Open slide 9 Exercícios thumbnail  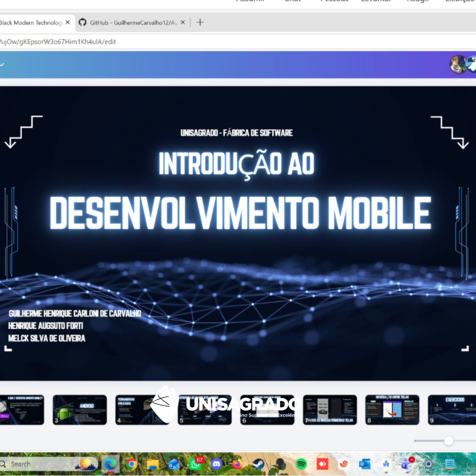coord(452,410)
